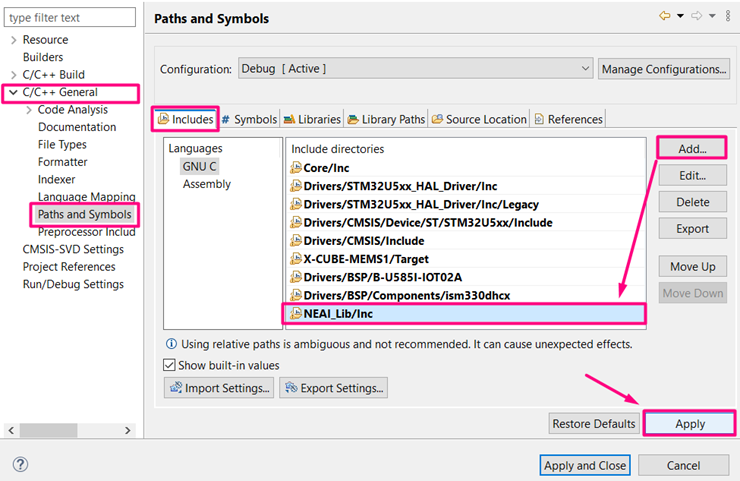The image size is (740, 481).
Task: Click the Export Settings button label
Action: pyautogui.click(x=342, y=388)
